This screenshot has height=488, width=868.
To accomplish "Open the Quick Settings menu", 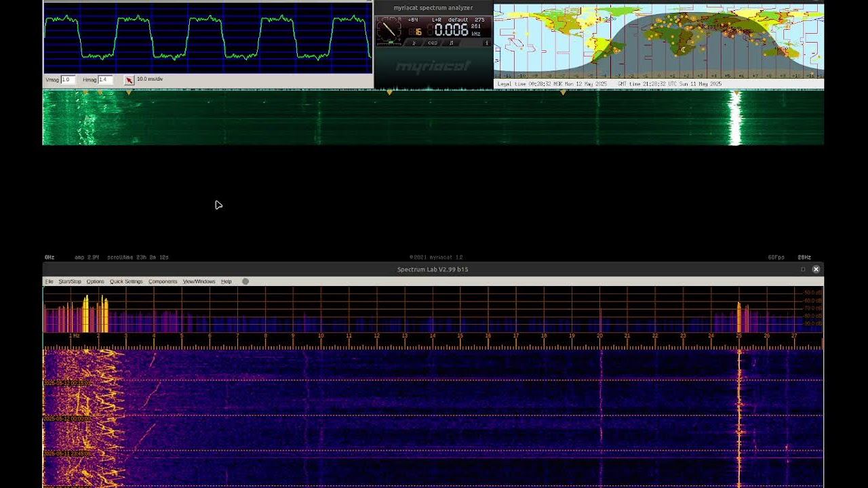I will pyautogui.click(x=126, y=281).
